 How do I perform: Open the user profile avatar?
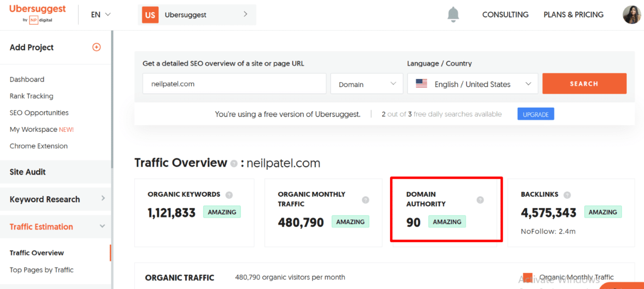tap(631, 15)
